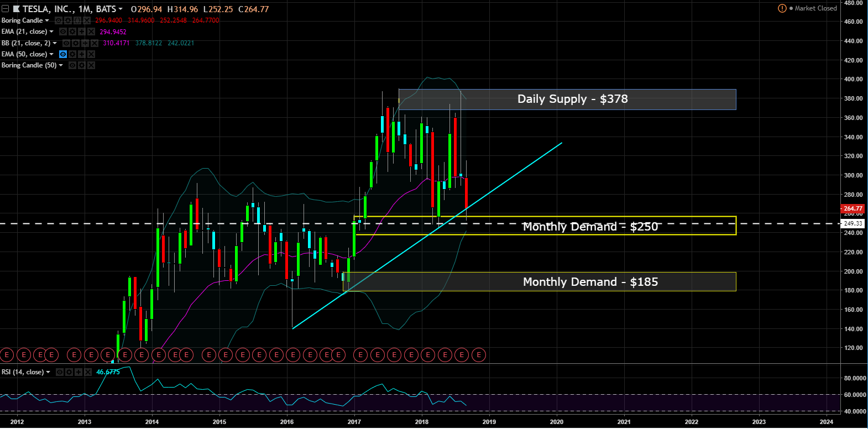
Task: Hide the RSI (14, close) indicator
Action: click(60, 372)
